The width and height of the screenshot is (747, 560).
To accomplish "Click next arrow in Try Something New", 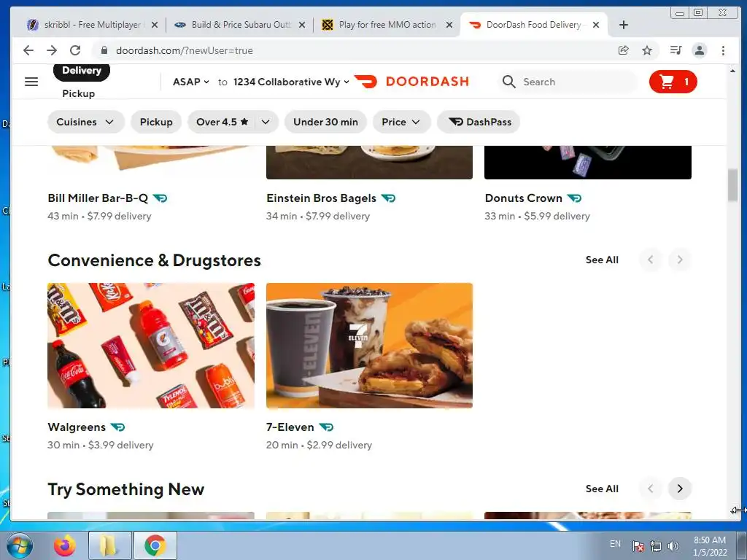I will coord(680,489).
